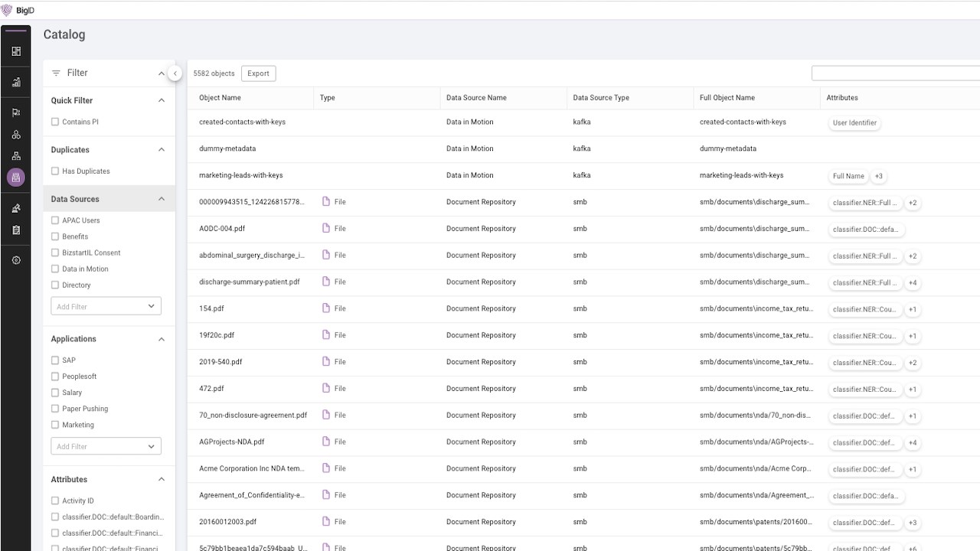Collapse the Quick Filter section

click(x=161, y=100)
